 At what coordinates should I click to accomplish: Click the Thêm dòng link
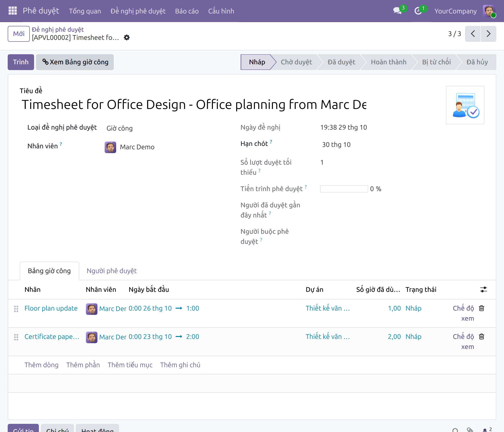coord(41,365)
